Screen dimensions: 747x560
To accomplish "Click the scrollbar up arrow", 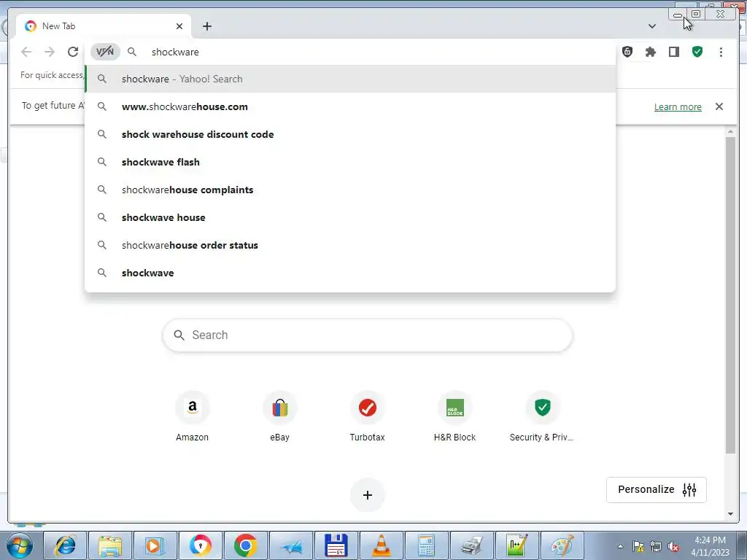I will tap(730, 131).
